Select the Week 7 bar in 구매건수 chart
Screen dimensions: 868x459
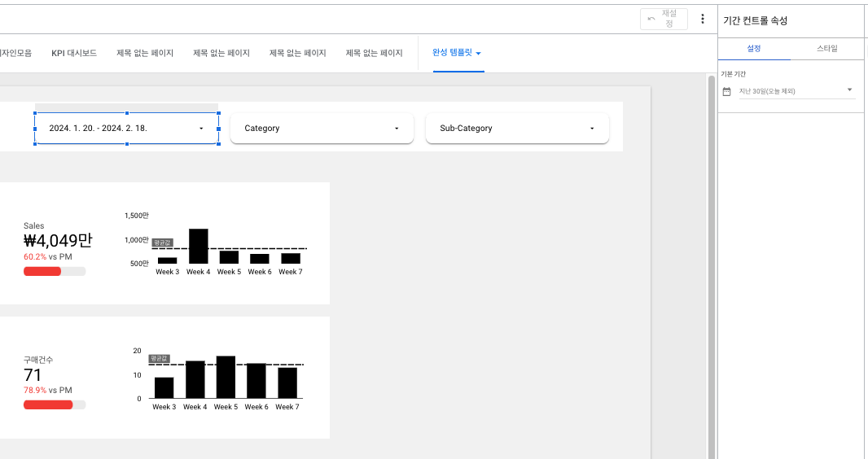click(287, 382)
